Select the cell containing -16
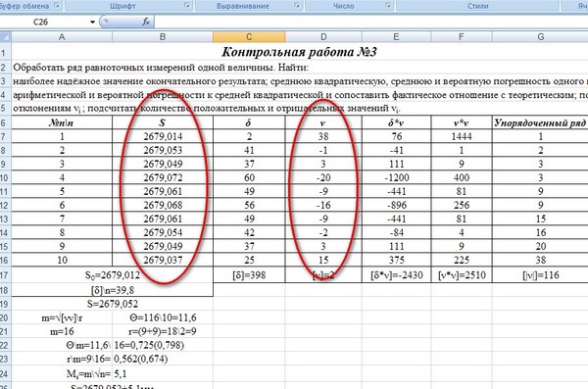 tap(323, 205)
